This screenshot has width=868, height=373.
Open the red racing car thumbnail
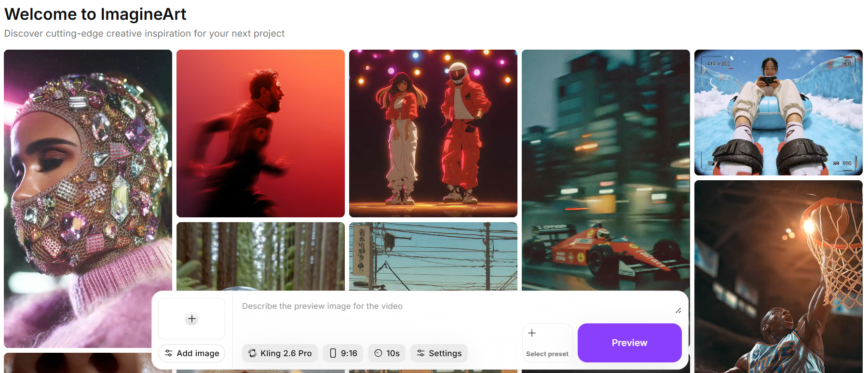[x=606, y=170]
